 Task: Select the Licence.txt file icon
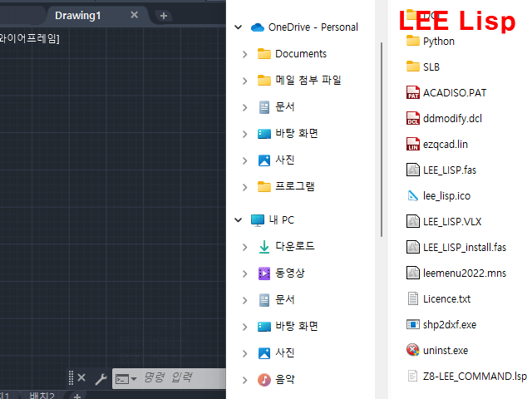pyautogui.click(x=412, y=298)
